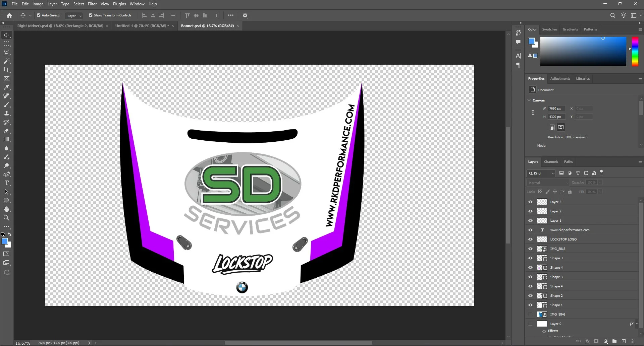Select the Clone Stamp tool
The width and height of the screenshot is (644, 346).
coord(6,114)
